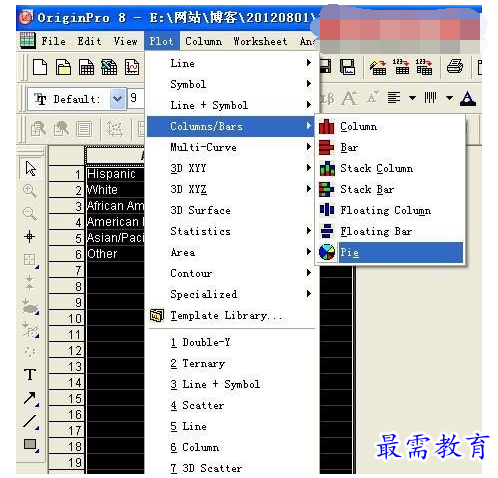The image size is (498, 478).
Task: Select the Data Reader tool
Action: click(x=30, y=261)
